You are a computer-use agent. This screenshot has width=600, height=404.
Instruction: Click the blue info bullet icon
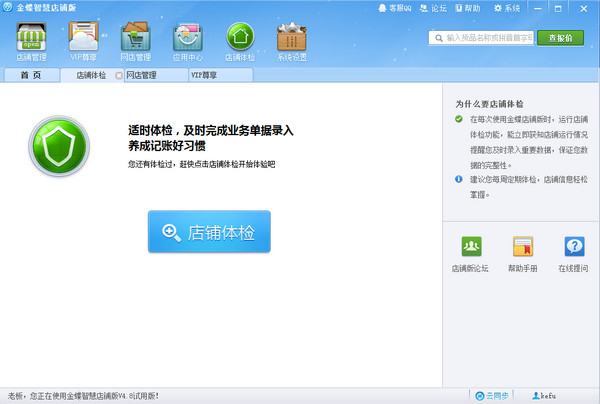click(x=459, y=179)
